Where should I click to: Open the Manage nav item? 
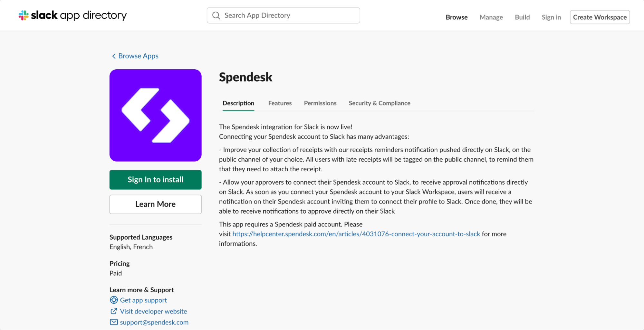tap(491, 17)
